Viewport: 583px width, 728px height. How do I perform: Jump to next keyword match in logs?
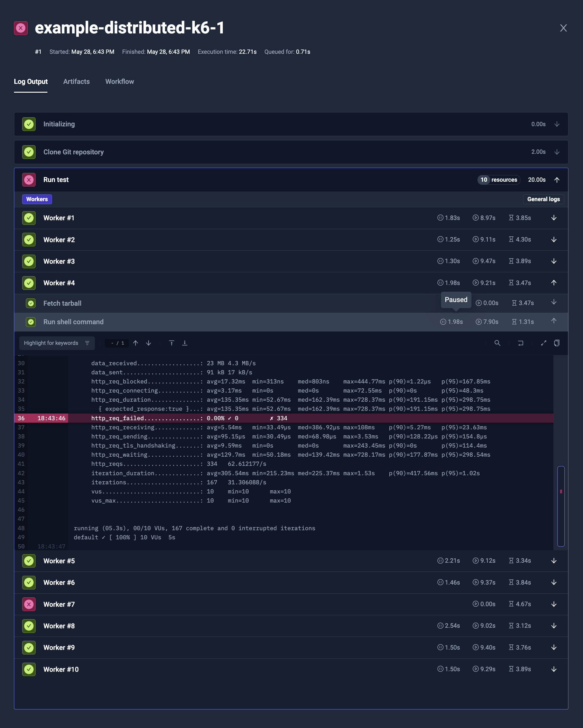(149, 343)
